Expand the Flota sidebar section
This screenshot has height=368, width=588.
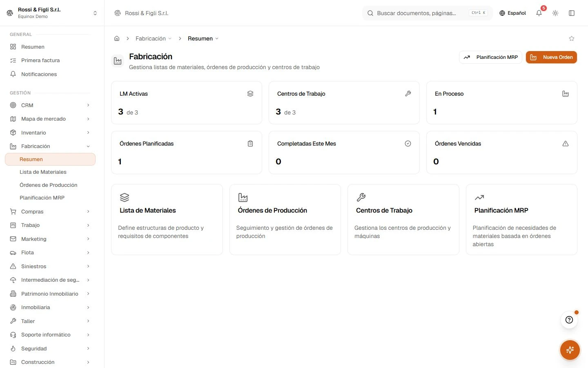(x=50, y=252)
